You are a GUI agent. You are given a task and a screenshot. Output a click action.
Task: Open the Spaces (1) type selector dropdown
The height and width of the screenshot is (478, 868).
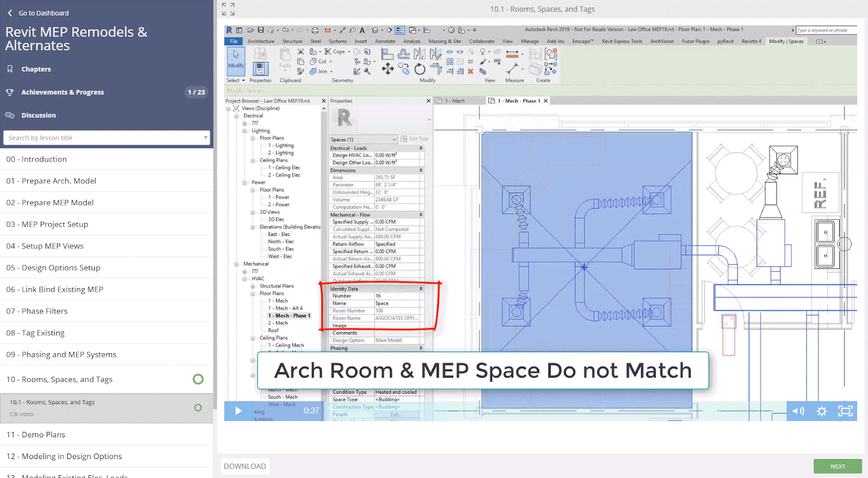(x=363, y=139)
